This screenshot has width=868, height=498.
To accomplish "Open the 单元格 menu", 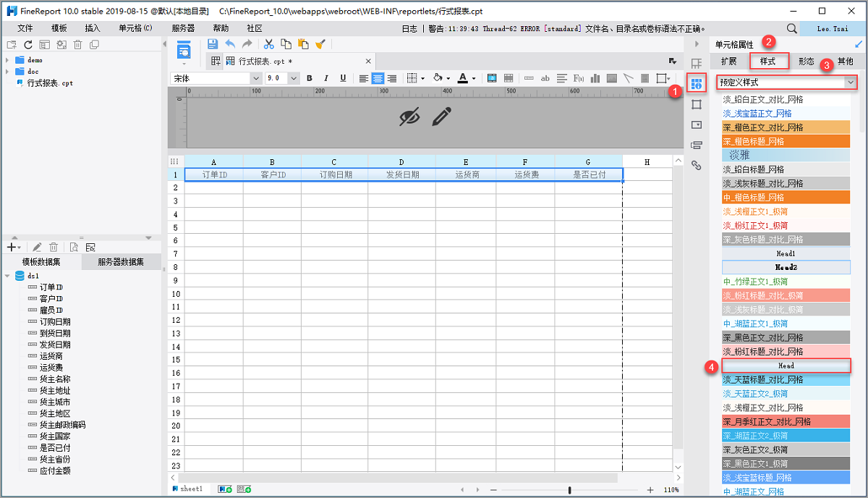I will tap(135, 28).
